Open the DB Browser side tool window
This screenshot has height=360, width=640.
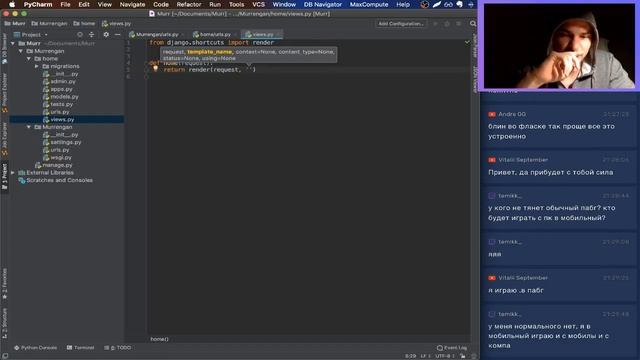coord(4,48)
